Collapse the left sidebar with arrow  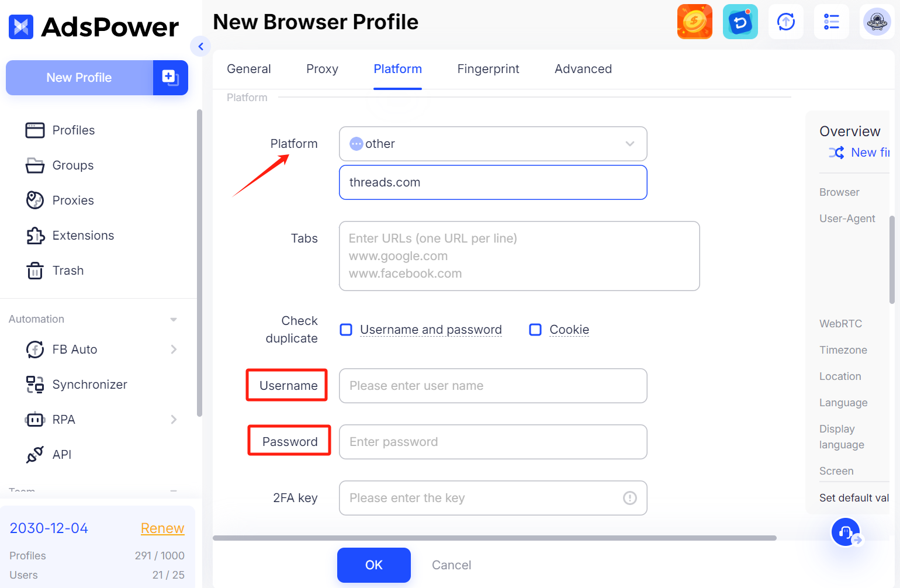(201, 46)
